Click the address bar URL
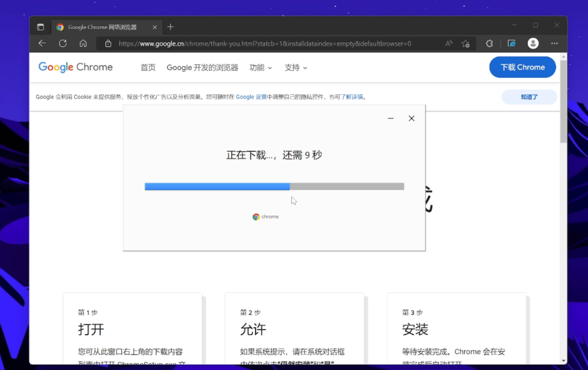Image resolution: width=588 pixels, height=370 pixels. coord(265,44)
